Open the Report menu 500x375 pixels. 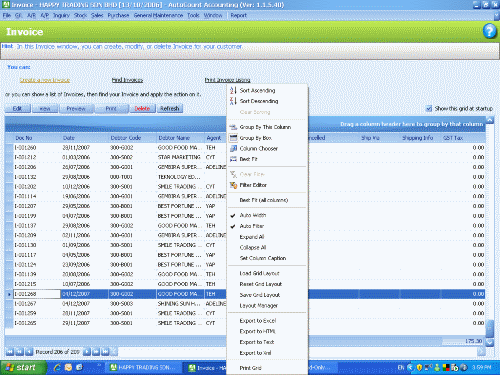click(239, 15)
